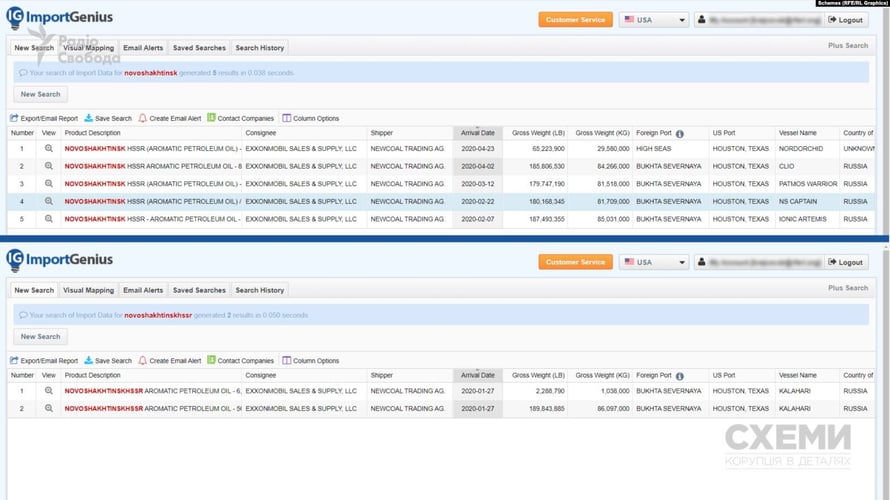Switch to Visual Mapping tab in top panel
The width and height of the screenshot is (890, 500).
tap(88, 48)
